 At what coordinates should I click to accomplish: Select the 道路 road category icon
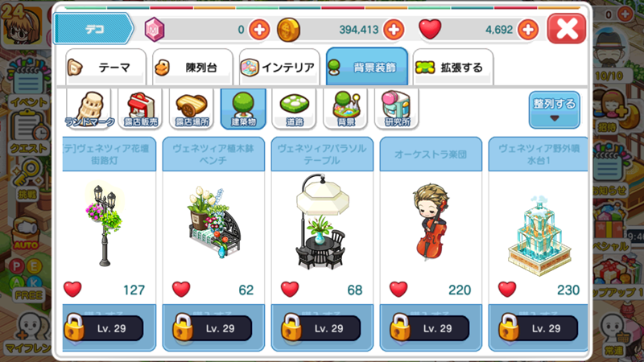295,109
